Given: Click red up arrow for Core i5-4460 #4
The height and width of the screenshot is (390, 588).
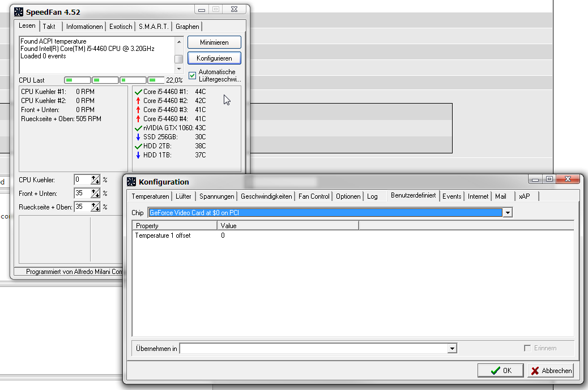Looking at the screenshot, I should click(x=138, y=119).
